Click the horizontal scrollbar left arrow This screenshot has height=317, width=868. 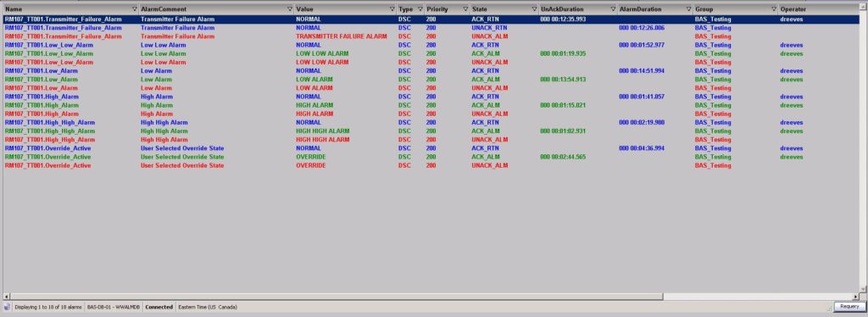[x=7, y=298]
